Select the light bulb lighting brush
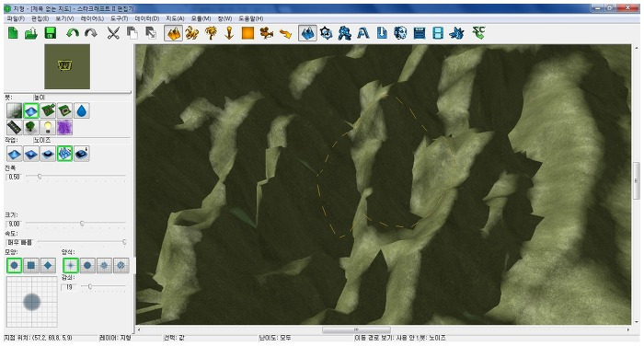Image resolution: width=644 pixels, height=346 pixels. click(48, 127)
